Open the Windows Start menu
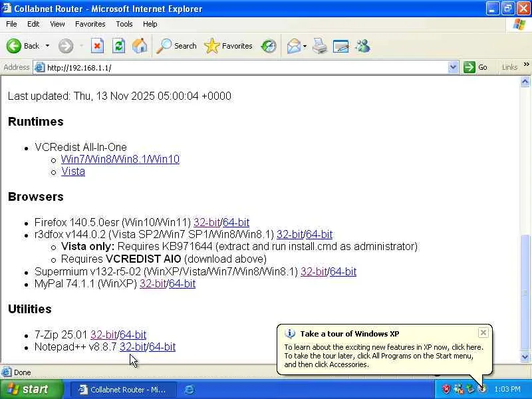The width and height of the screenshot is (532, 399). coord(31,389)
